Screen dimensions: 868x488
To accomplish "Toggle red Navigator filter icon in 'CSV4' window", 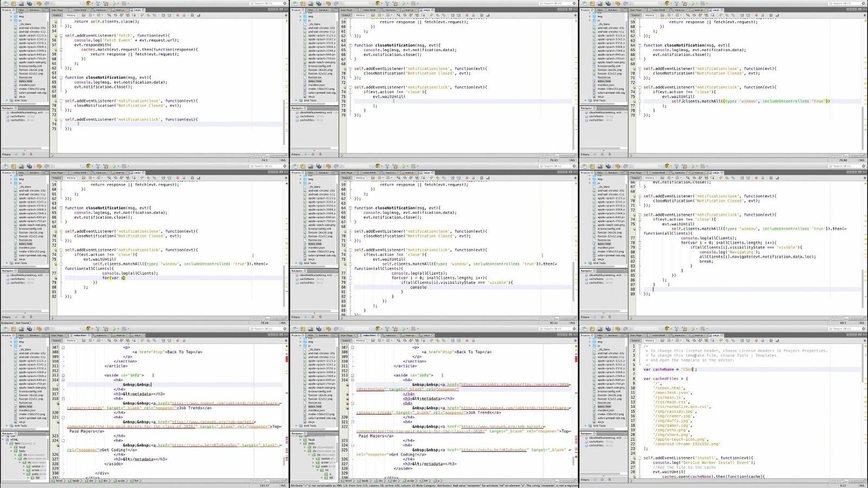I will tap(609, 480).
